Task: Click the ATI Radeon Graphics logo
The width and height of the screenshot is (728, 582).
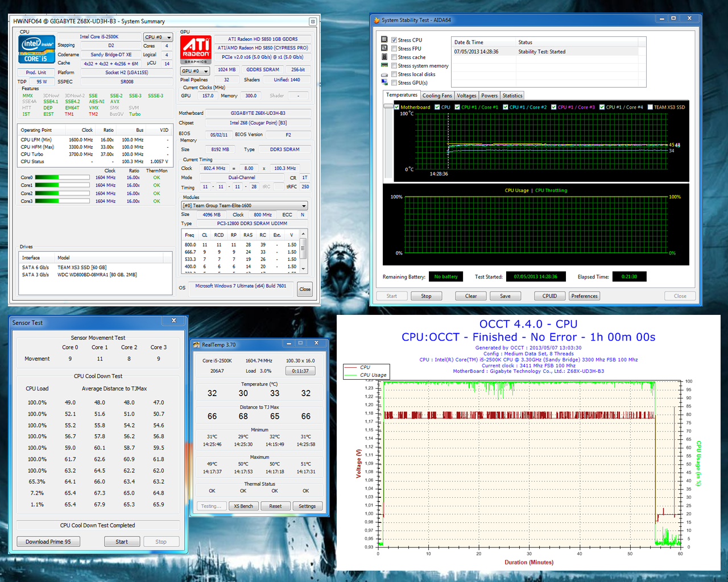Action: point(196,49)
